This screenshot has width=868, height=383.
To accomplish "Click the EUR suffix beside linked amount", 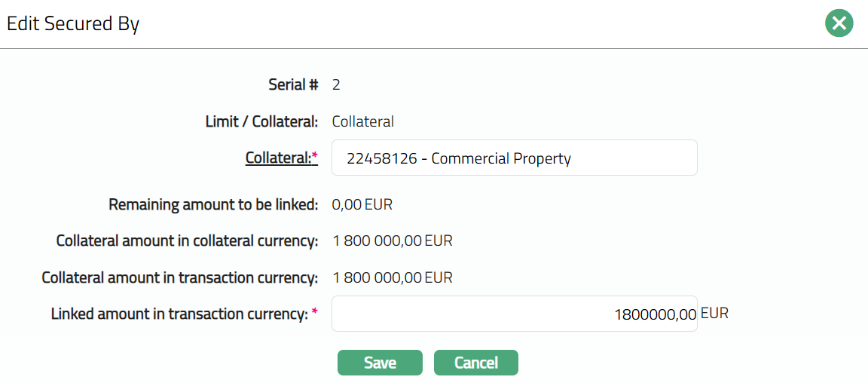I will tap(714, 313).
